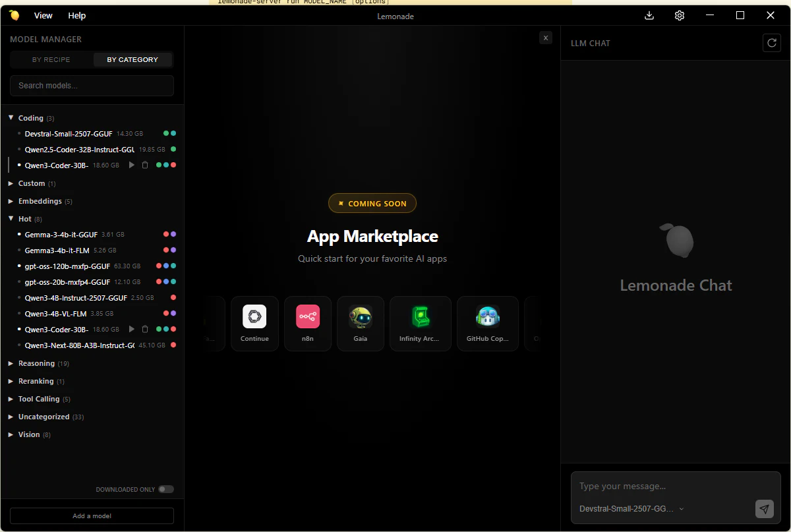Click the Lemonade lemon logo icon
Image resolution: width=791 pixels, height=532 pixels.
click(15, 15)
